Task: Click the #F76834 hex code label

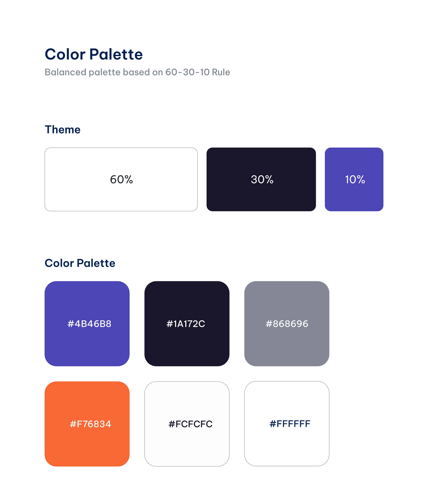Action: [x=91, y=424]
